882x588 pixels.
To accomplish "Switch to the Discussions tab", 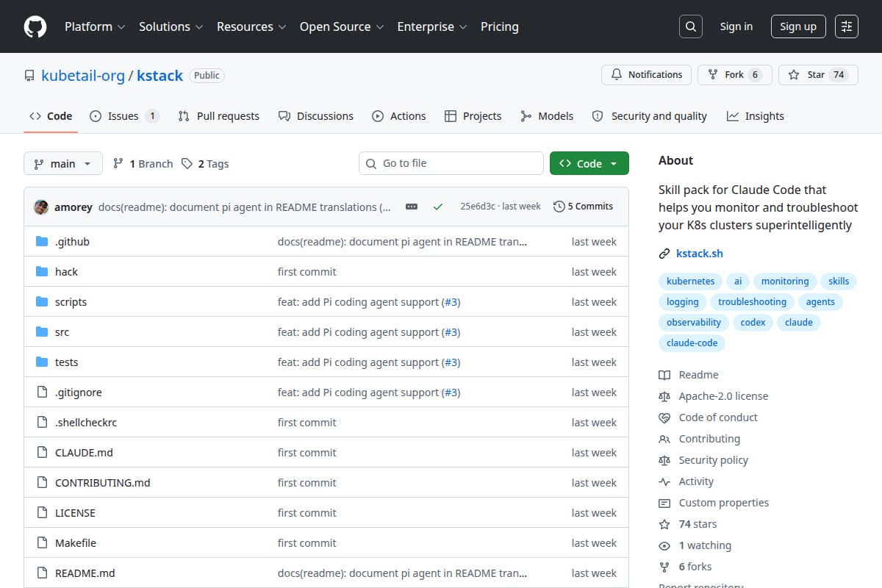I will point(316,116).
